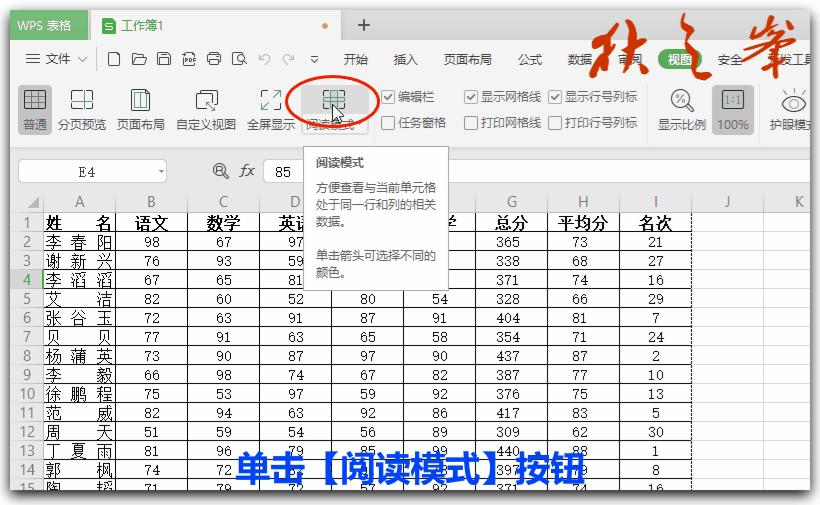Viewport: 820px width, 505px height.
Task: Select 普通 normal view
Action: [35, 110]
